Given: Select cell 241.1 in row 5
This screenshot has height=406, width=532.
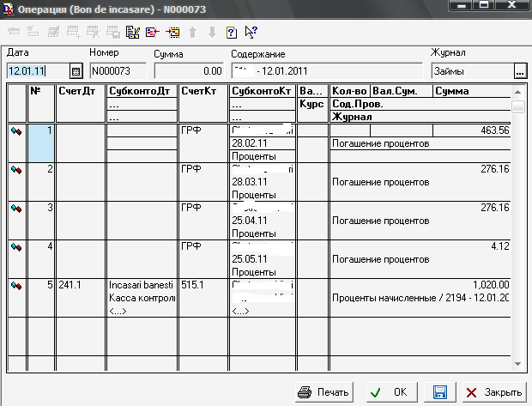Looking at the screenshot, I should pyautogui.click(x=80, y=285).
